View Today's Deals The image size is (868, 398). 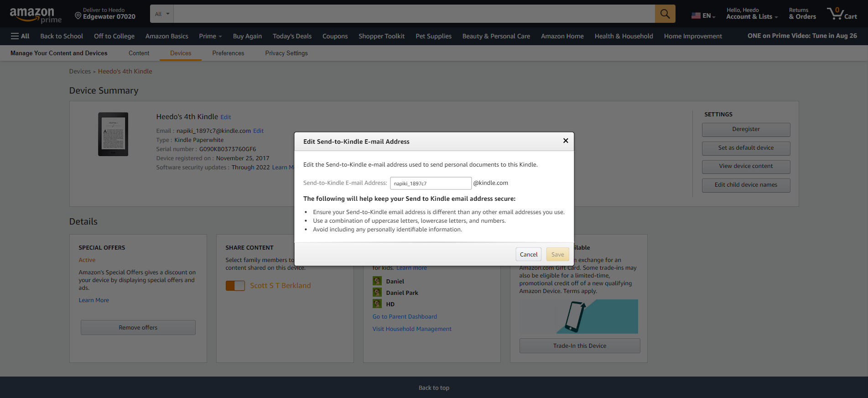click(292, 36)
